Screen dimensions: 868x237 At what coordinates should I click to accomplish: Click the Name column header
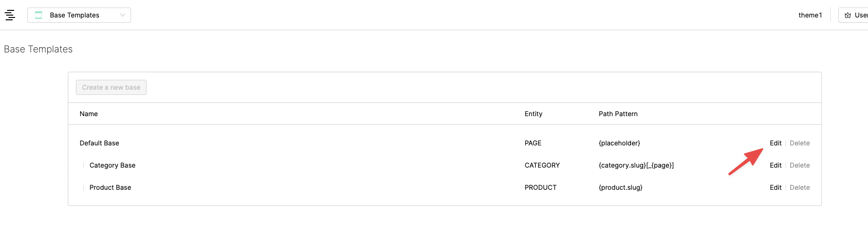[89, 114]
